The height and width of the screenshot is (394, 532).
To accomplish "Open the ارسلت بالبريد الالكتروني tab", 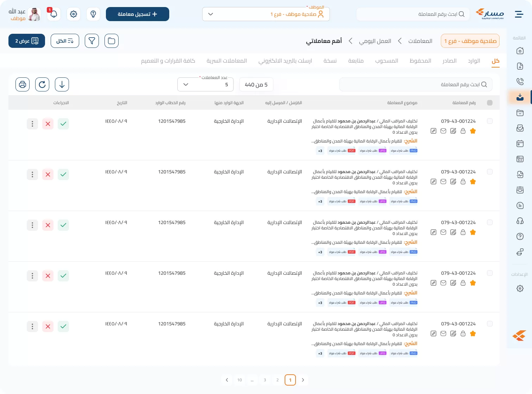I will click(285, 61).
